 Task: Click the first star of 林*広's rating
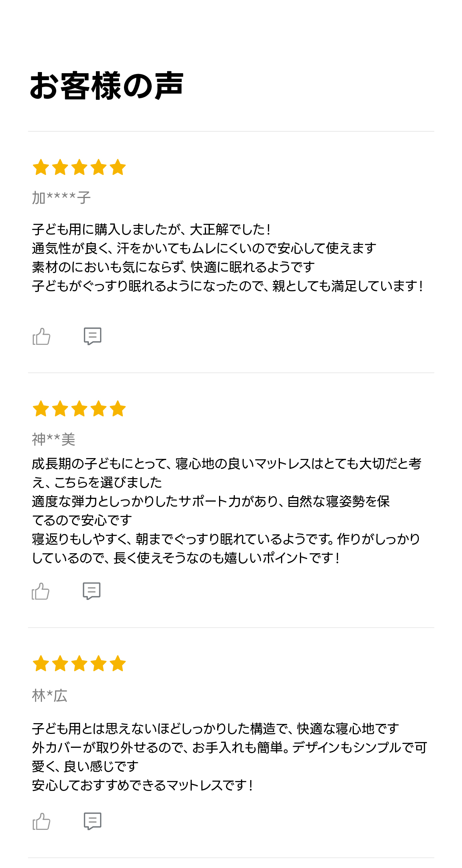coord(41,663)
